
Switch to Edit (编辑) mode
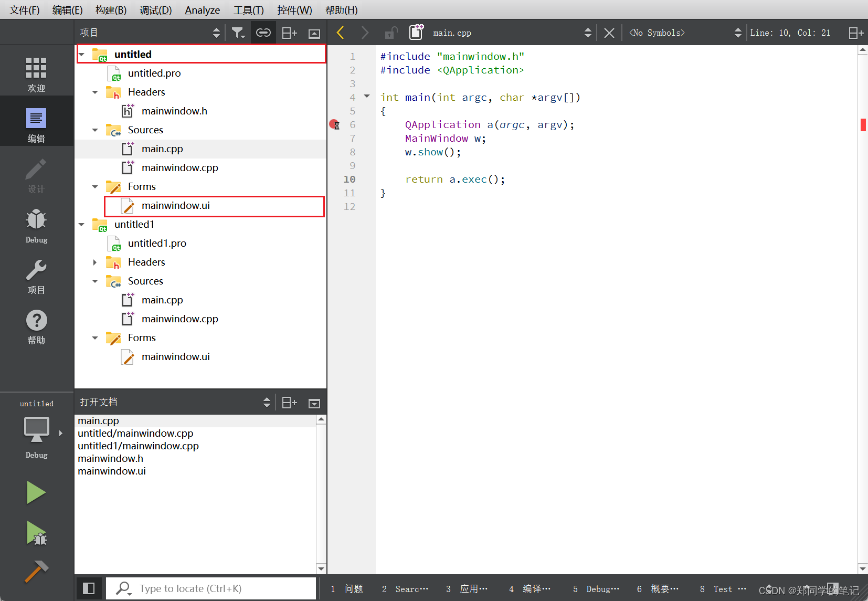point(36,124)
